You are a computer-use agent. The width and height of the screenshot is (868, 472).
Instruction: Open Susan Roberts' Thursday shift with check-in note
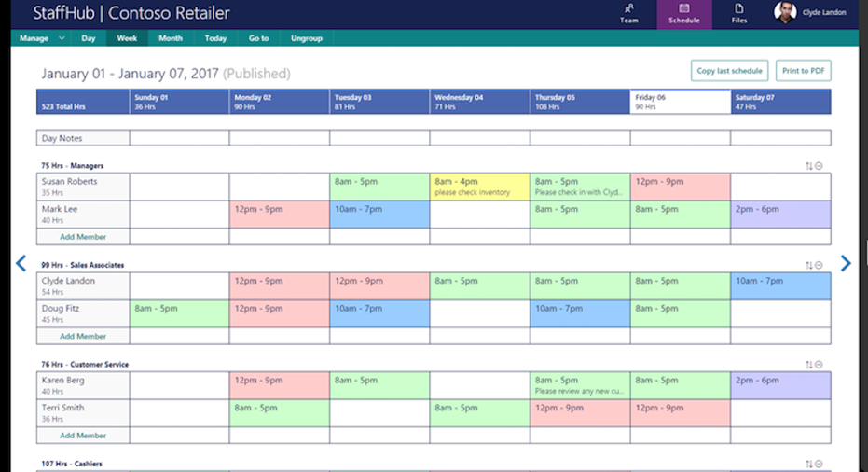click(x=580, y=187)
